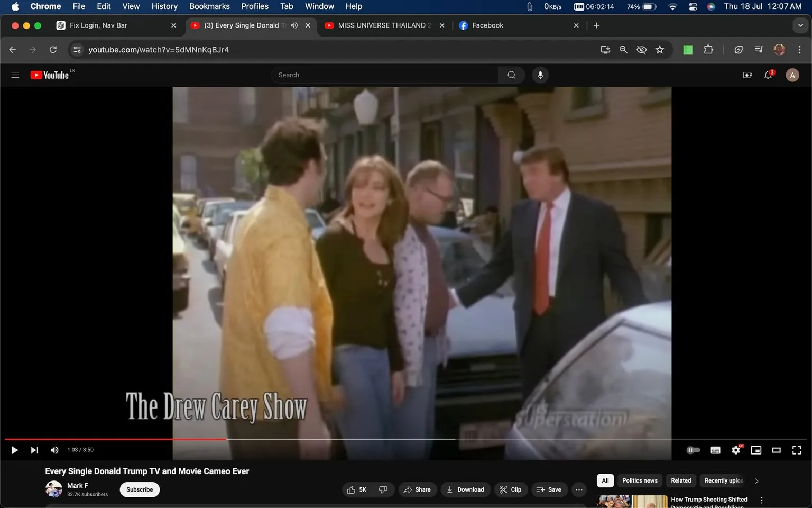The width and height of the screenshot is (812, 508).
Task: Switch to theater mode
Action: click(x=776, y=450)
